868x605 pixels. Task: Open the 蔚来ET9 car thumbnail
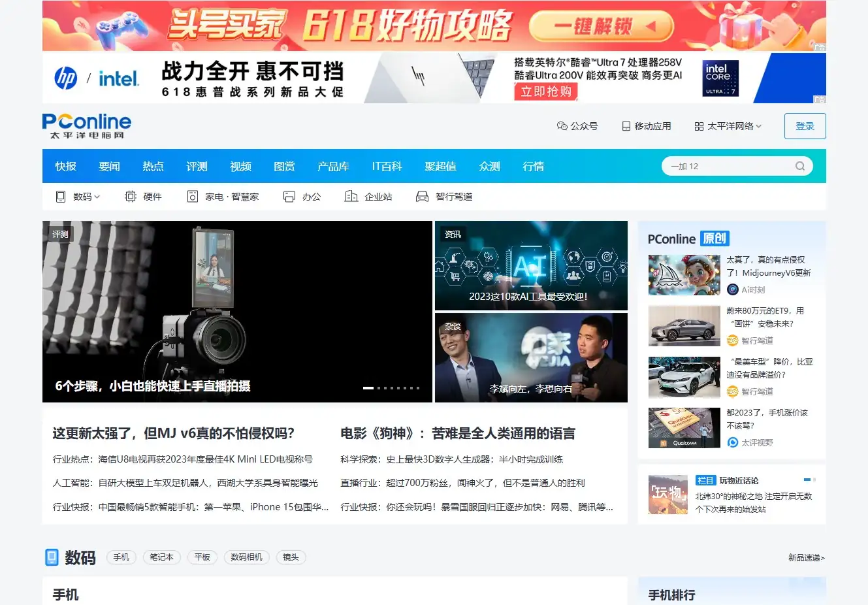tap(684, 326)
